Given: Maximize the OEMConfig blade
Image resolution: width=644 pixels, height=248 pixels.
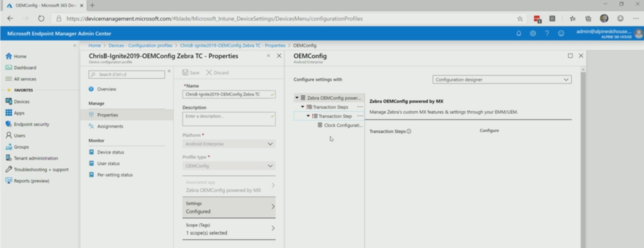Looking at the screenshot, I should point(570,56).
